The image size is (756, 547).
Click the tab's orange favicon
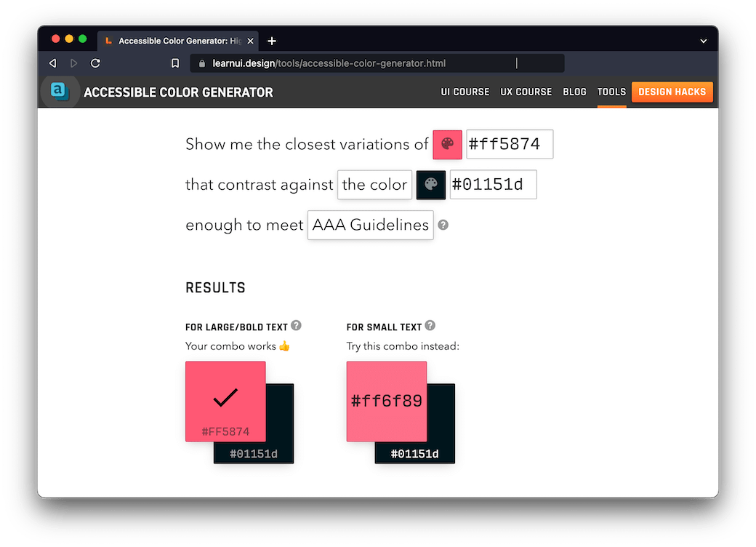tap(108, 41)
